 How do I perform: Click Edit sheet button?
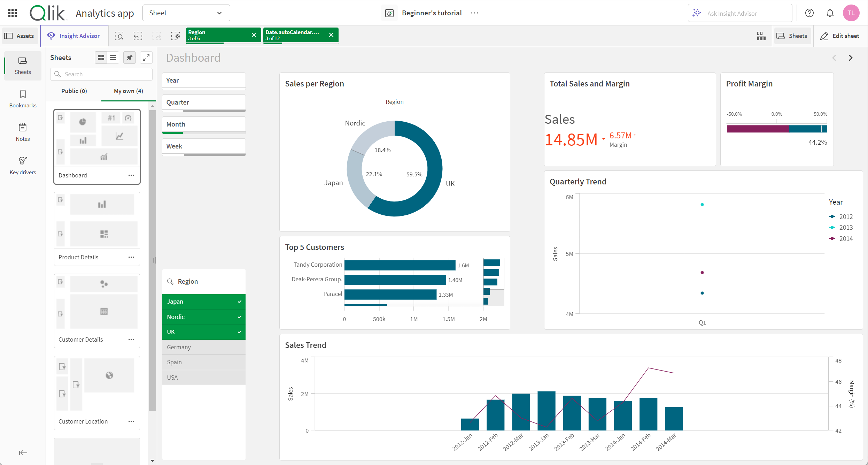(x=840, y=36)
